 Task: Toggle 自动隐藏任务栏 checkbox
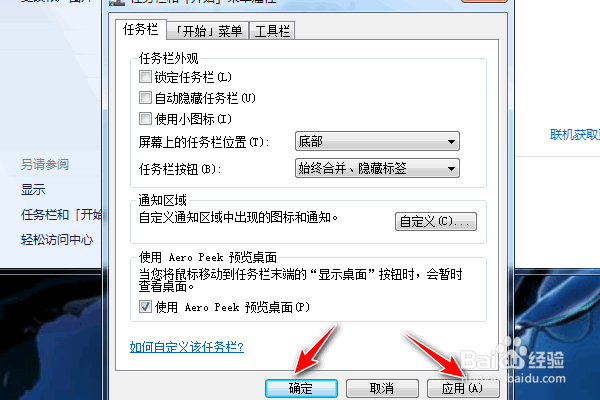(145, 98)
